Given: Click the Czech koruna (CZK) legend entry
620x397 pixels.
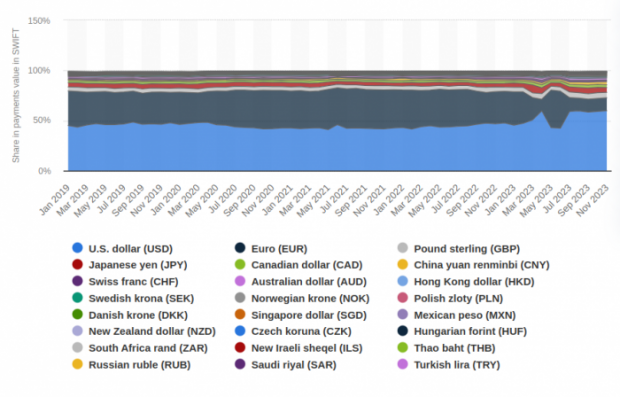Looking at the screenshot, I should pyautogui.click(x=293, y=331).
